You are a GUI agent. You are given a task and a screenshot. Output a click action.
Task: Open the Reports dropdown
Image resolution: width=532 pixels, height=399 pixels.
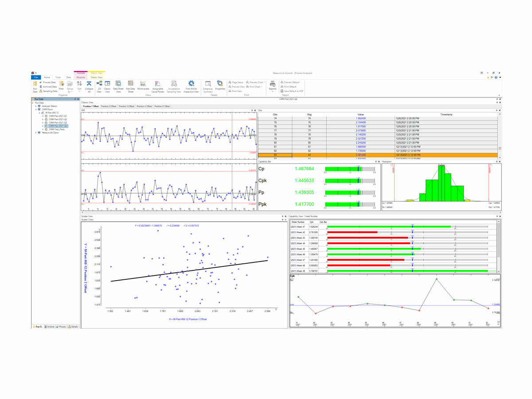[273, 86]
